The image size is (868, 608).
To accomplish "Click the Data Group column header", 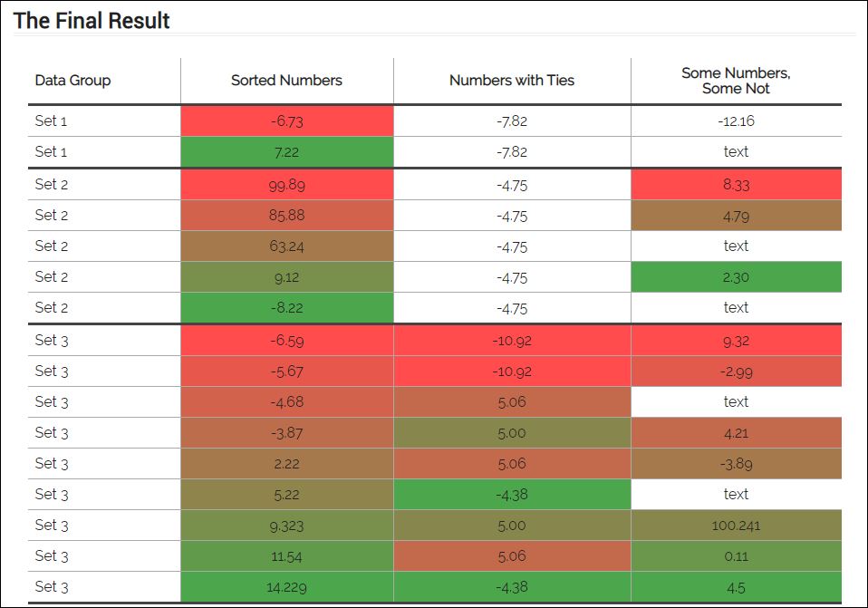I will (72, 81).
